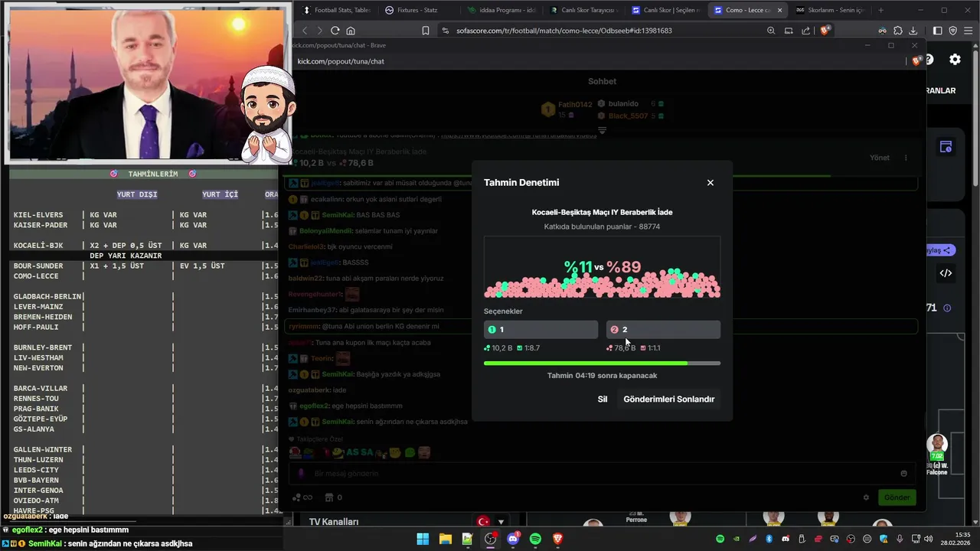Click the Gönder send button
This screenshot has height=551, width=980.
(x=897, y=497)
